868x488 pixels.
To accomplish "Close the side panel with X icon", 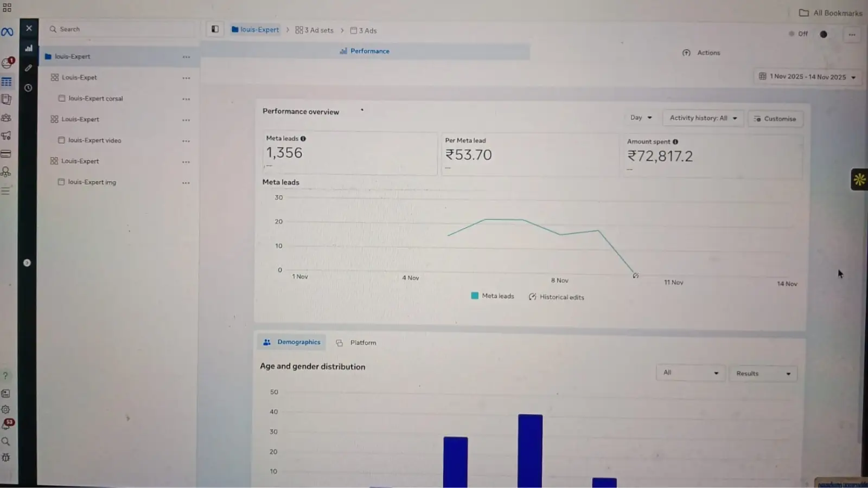I will (x=29, y=28).
